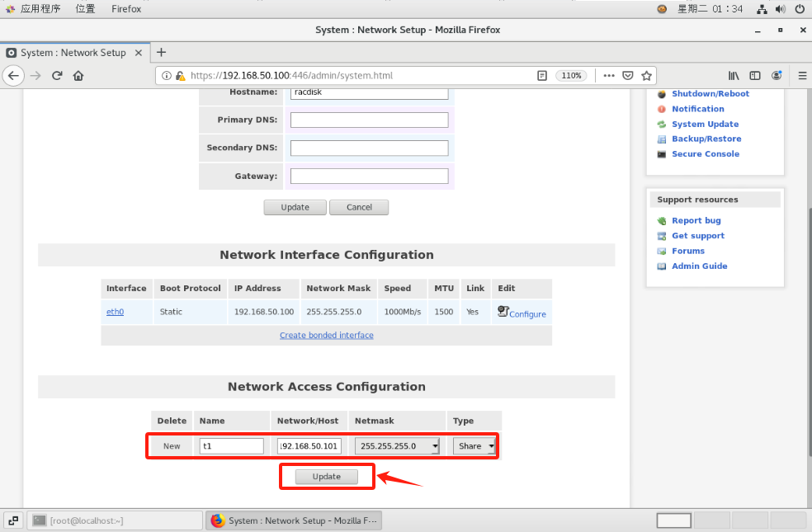The image size is (812, 532).
Task: Click Update under Network Access Configuration
Action: tap(326, 477)
